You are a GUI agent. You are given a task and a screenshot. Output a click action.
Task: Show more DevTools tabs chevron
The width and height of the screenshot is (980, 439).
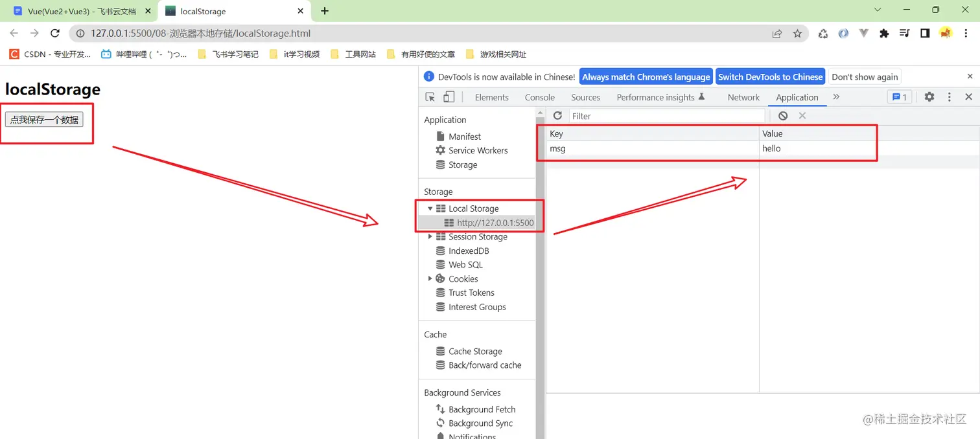coord(836,97)
